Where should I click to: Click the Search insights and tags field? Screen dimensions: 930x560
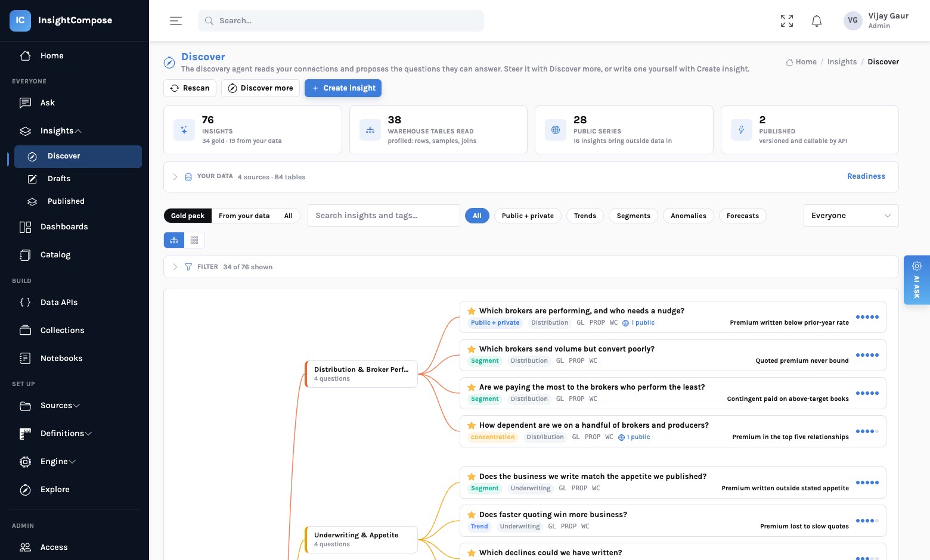(384, 216)
